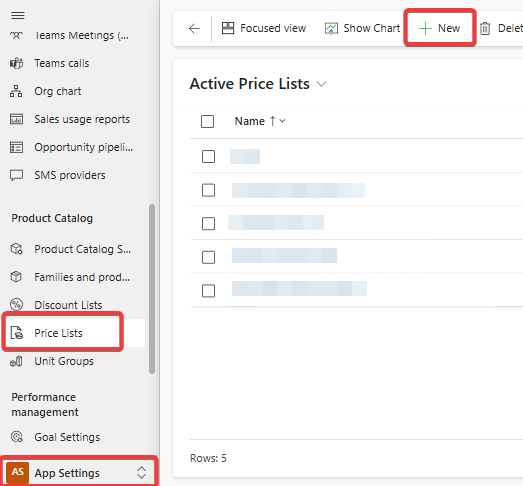Expand the Active Price Lists view selector

click(321, 84)
